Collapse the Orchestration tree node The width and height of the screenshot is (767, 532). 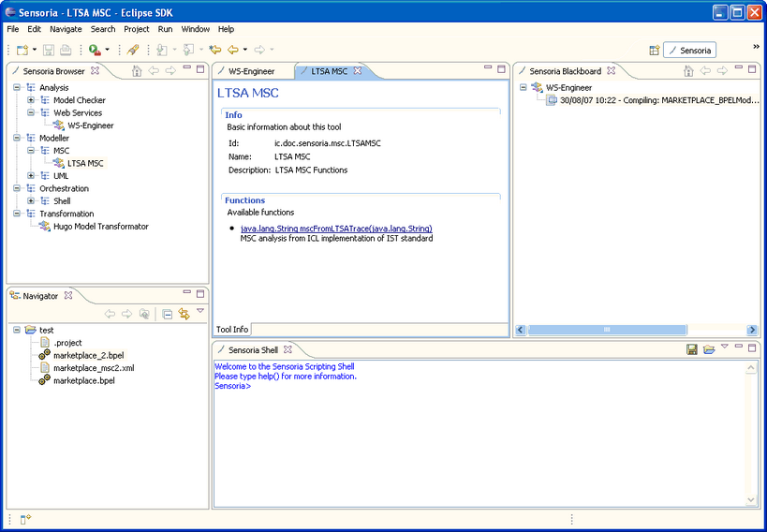coord(17,188)
